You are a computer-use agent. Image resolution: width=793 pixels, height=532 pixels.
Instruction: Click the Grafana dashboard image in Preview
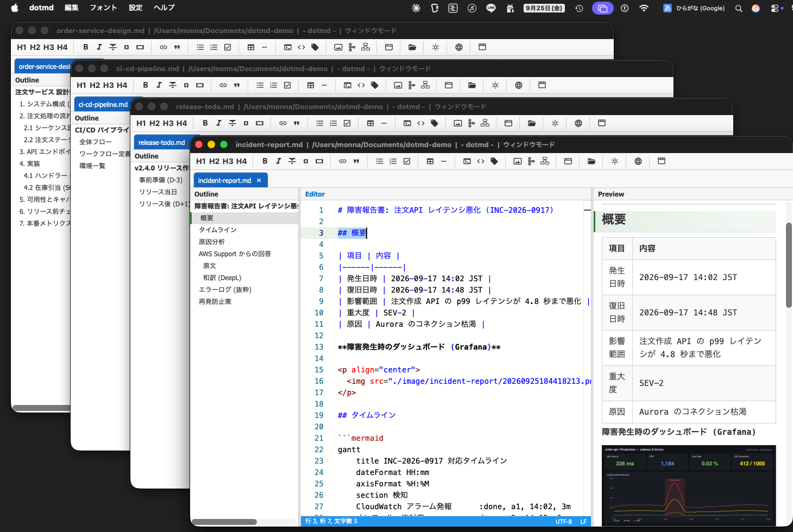click(689, 486)
